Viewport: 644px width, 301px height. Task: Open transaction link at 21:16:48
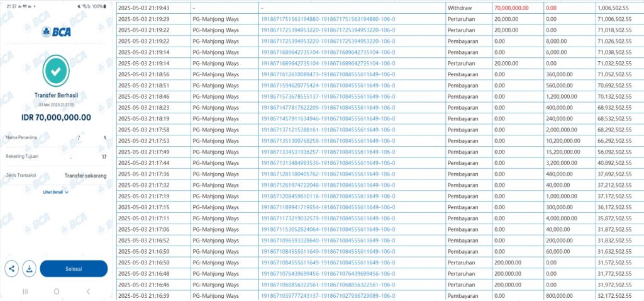328,273
